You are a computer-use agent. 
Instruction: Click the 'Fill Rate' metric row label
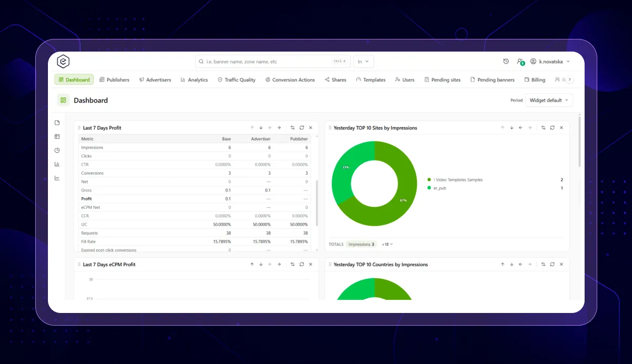click(x=90, y=241)
